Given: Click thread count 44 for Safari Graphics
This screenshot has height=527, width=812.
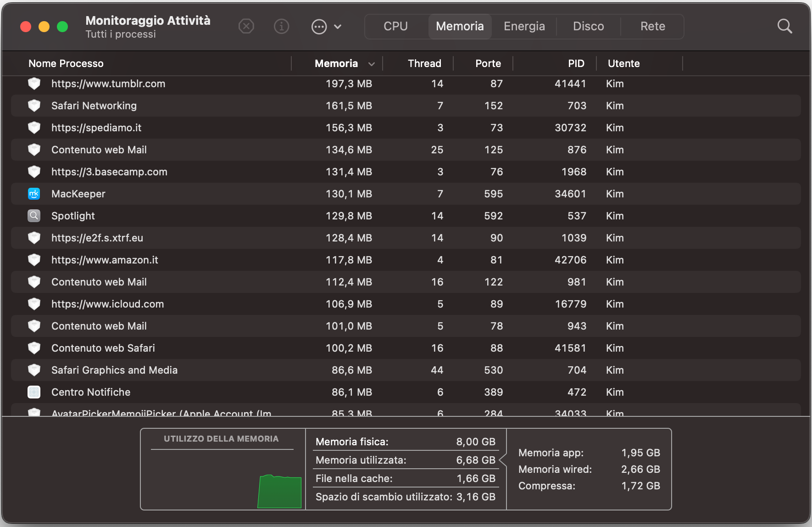Looking at the screenshot, I should (x=437, y=370).
